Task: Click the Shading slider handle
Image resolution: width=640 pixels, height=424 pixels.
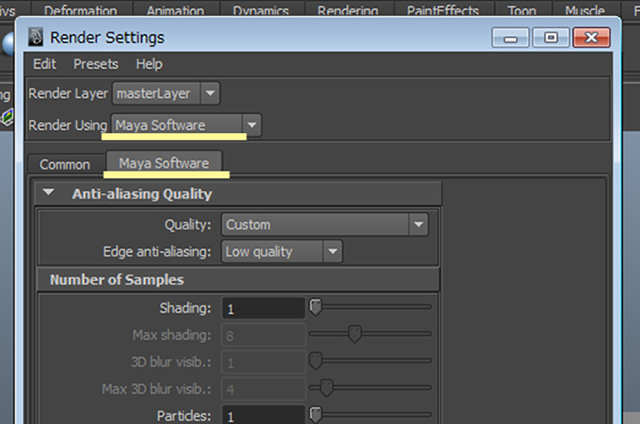Action: click(316, 307)
